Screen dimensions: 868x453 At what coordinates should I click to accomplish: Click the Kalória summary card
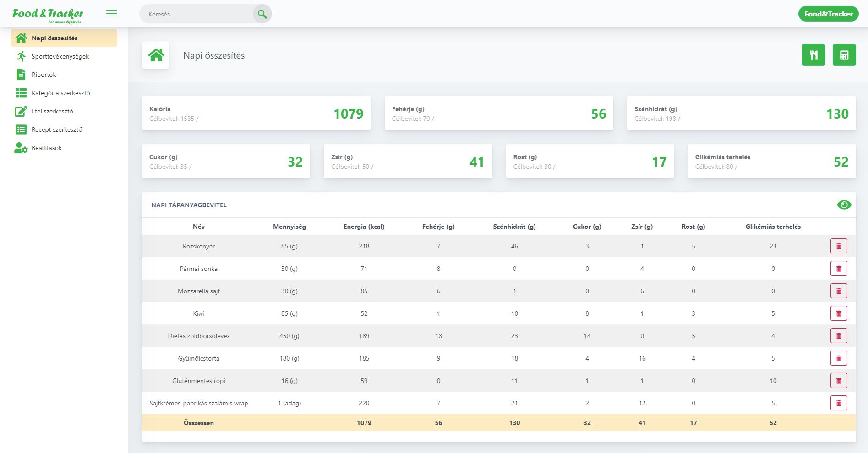[257, 113]
